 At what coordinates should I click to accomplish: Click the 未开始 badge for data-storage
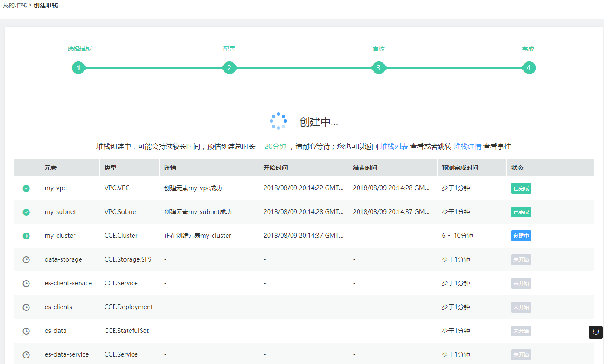point(521,260)
